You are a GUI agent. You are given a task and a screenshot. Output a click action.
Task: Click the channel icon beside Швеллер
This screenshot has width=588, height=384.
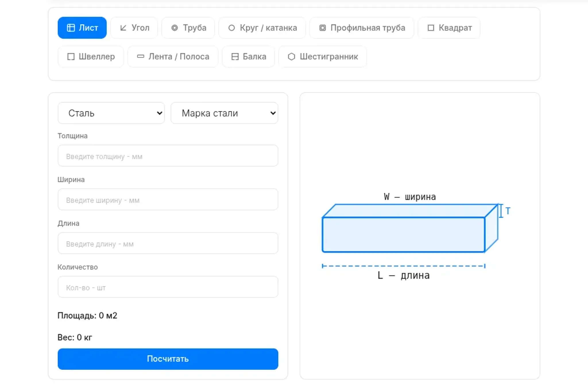pyautogui.click(x=71, y=57)
